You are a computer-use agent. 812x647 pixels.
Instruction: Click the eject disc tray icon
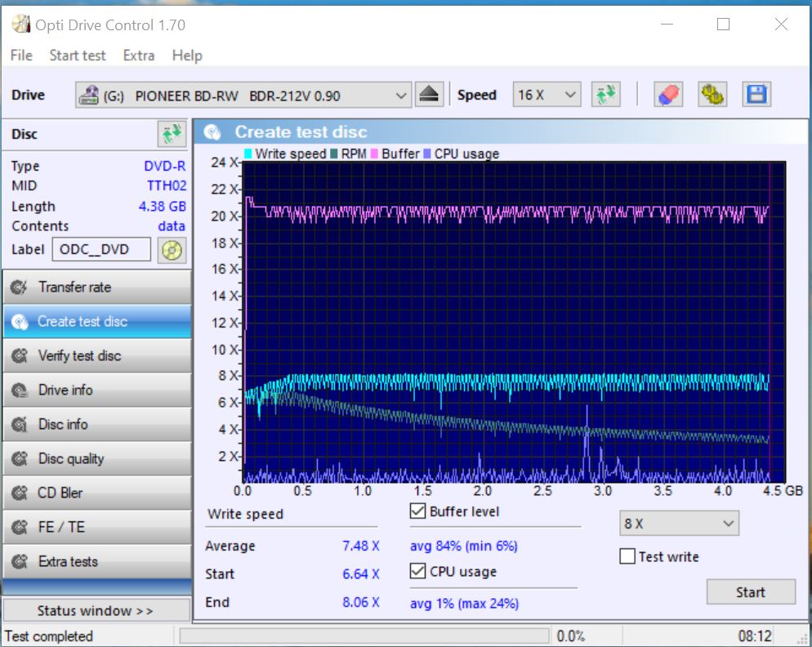pyautogui.click(x=429, y=95)
